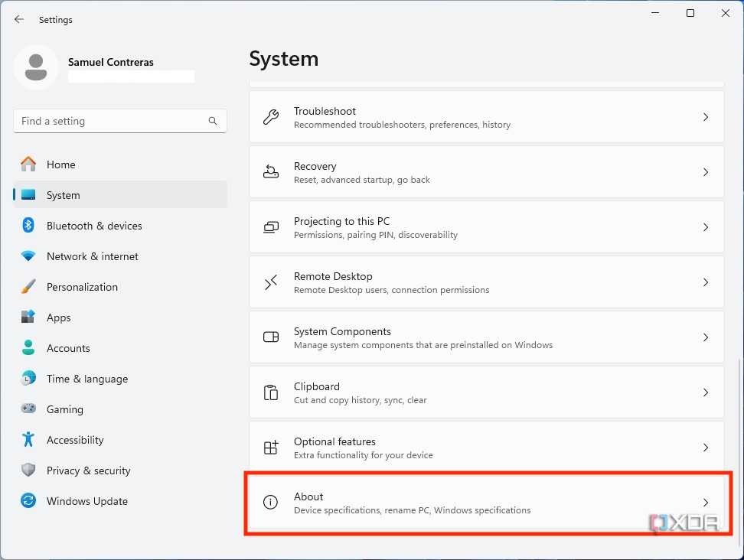The image size is (744, 560).
Task: Click the About row chevron
Action: (706, 502)
